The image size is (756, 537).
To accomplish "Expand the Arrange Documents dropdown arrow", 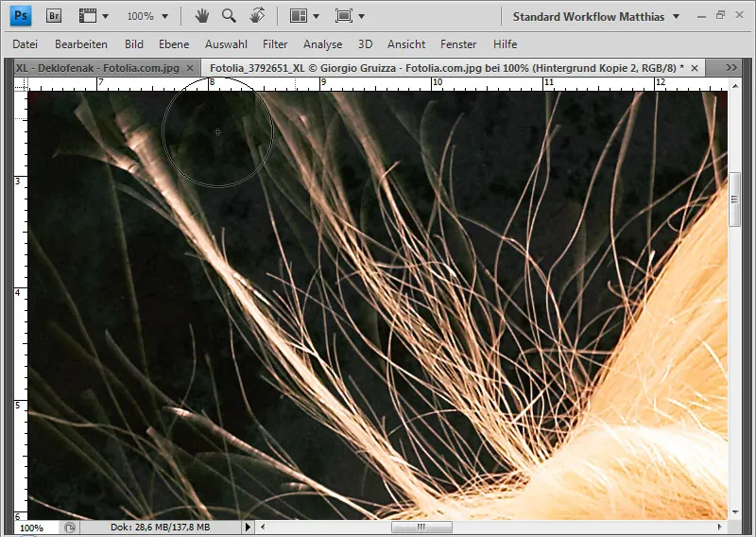I will [x=316, y=16].
